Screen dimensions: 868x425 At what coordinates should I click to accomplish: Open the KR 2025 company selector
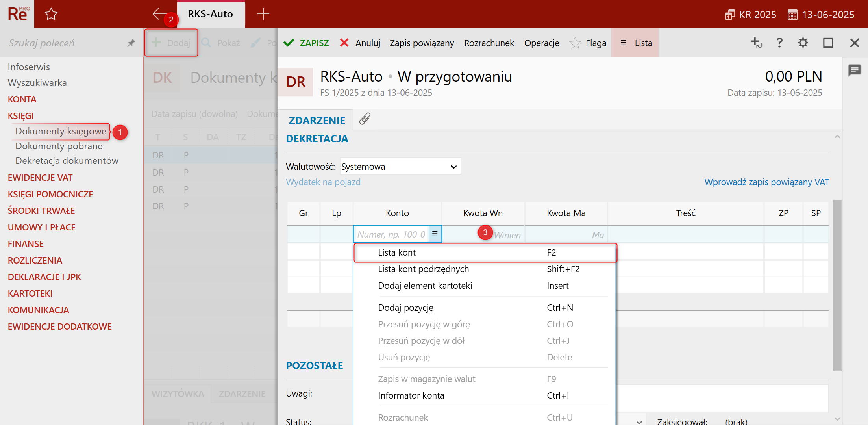point(750,15)
